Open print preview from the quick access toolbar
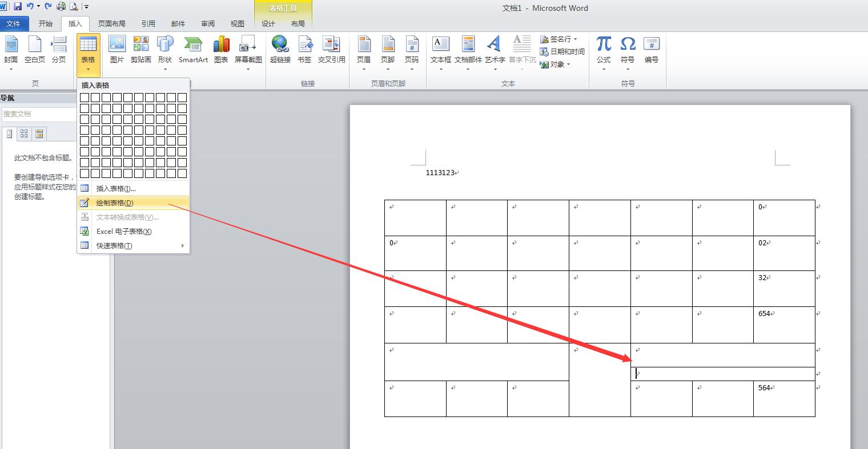 click(74, 6)
